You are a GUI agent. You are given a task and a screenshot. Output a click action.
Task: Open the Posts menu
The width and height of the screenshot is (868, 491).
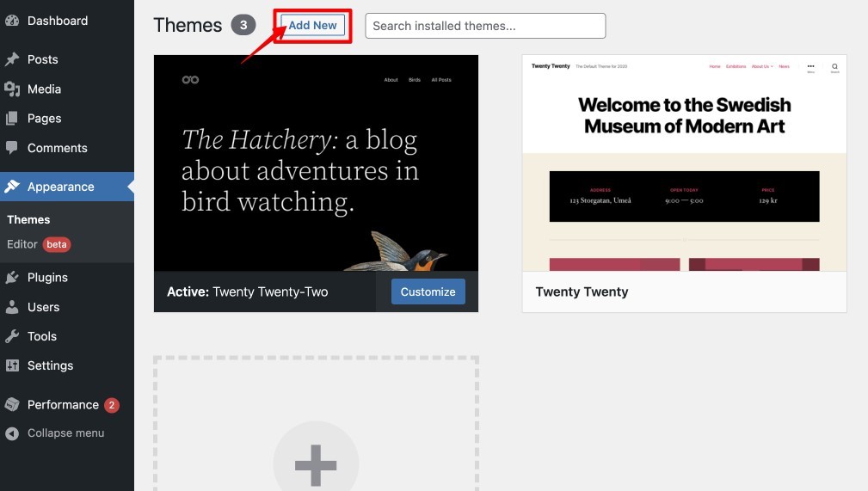click(67, 59)
